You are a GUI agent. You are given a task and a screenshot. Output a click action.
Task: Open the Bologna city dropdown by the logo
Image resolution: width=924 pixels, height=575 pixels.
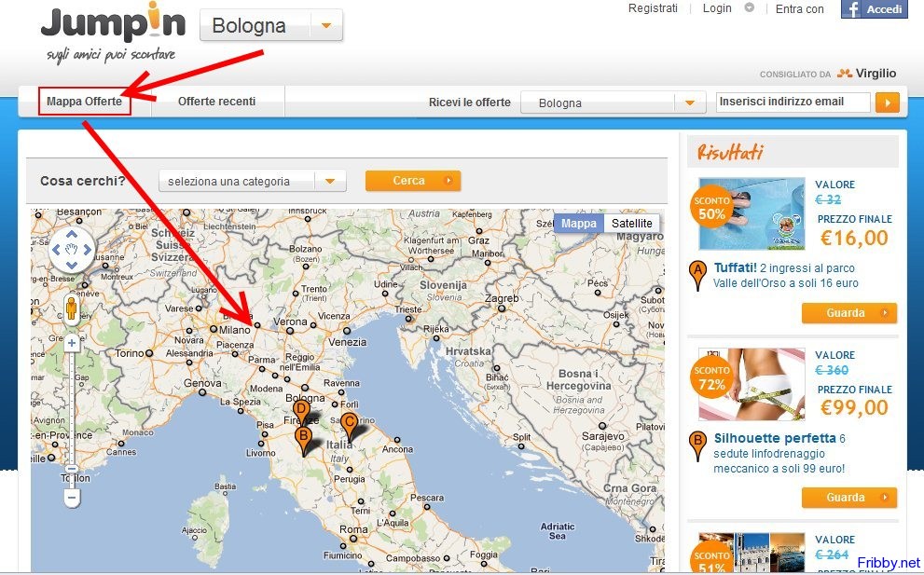pos(326,26)
